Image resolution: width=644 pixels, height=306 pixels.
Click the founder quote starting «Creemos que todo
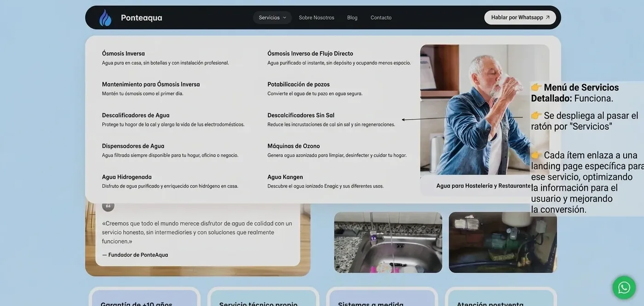pyautogui.click(x=197, y=232)
